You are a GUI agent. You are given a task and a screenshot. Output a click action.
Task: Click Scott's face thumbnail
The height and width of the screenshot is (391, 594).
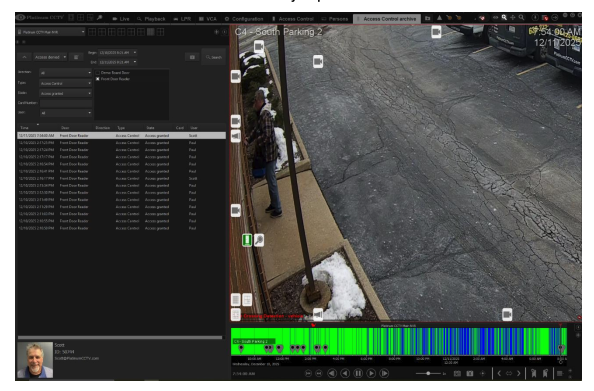pyautogui.click(x=35, y=360)
